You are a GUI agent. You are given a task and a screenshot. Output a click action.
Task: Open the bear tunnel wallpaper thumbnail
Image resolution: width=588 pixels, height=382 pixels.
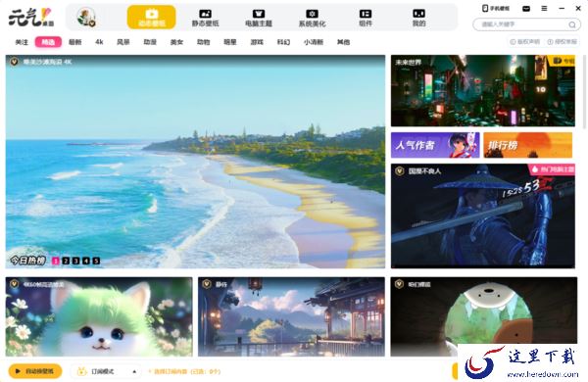tap(484, 316)
